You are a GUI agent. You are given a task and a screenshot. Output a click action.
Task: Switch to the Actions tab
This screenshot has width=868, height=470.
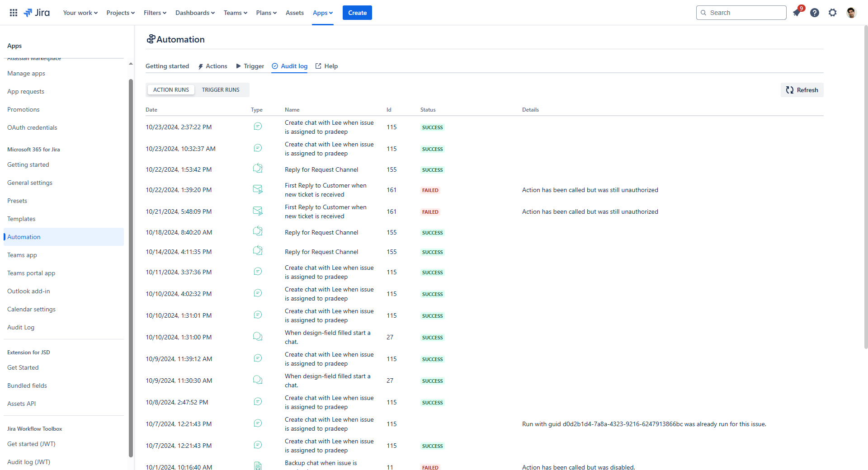212,66
